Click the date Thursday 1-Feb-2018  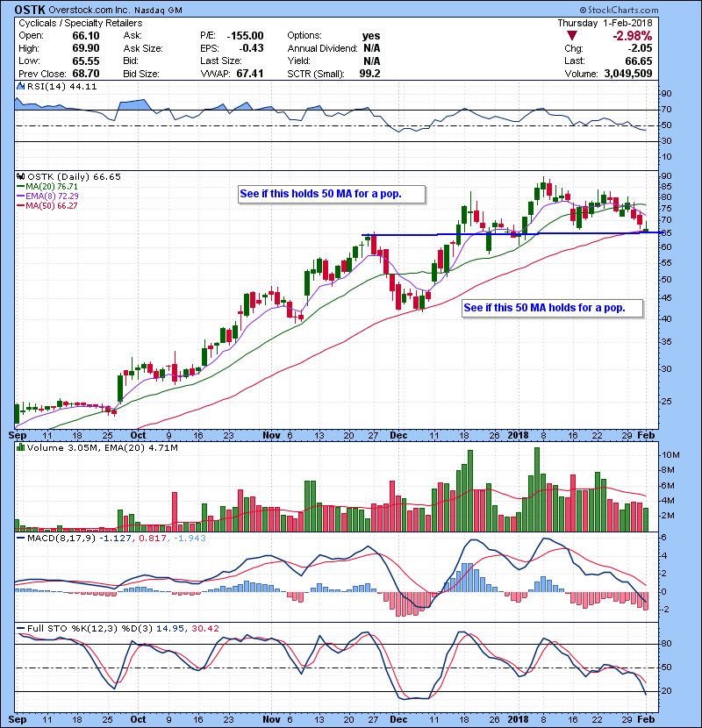(x=605, y=23)
